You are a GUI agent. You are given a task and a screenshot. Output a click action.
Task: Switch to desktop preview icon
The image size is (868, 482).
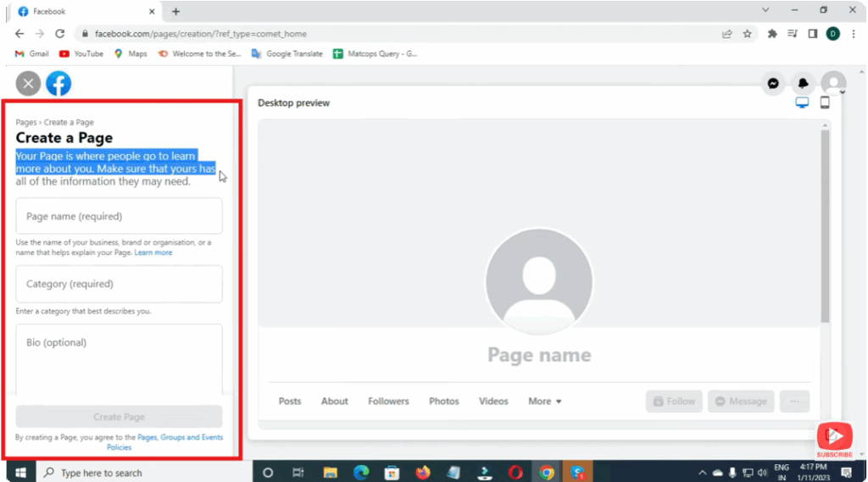[802, 102]
